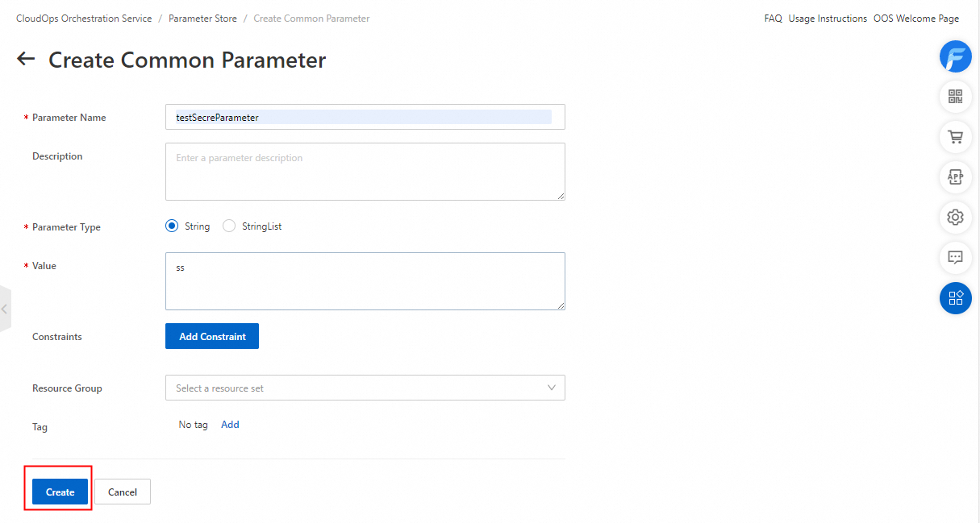Viewport: 980px width, 523px height.
Task: Go to Parameter Store breadcrumb
Action: click(x=202, y=19)
